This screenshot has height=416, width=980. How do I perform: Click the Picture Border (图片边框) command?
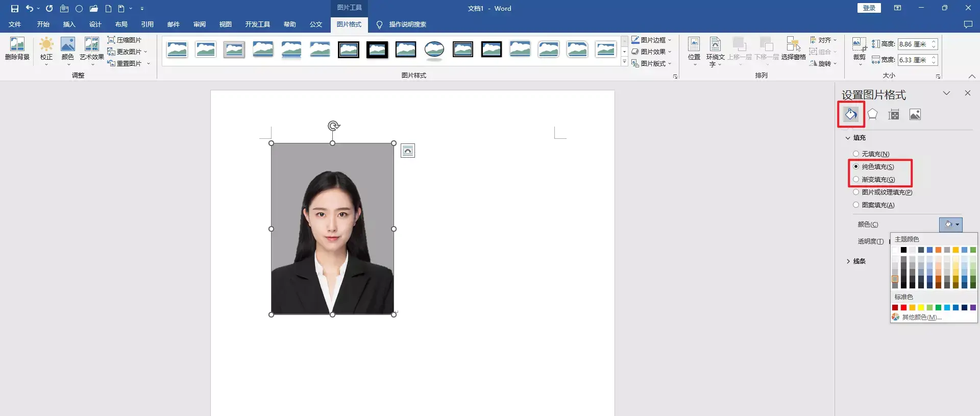point(652,40)
